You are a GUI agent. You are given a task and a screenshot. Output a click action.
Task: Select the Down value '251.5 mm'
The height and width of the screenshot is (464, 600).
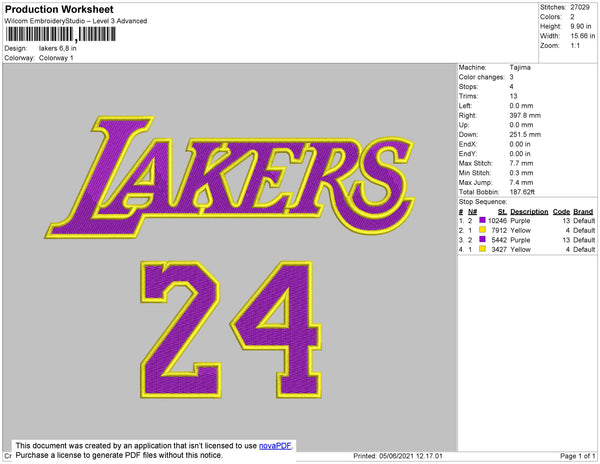click(x=525, y=134)
